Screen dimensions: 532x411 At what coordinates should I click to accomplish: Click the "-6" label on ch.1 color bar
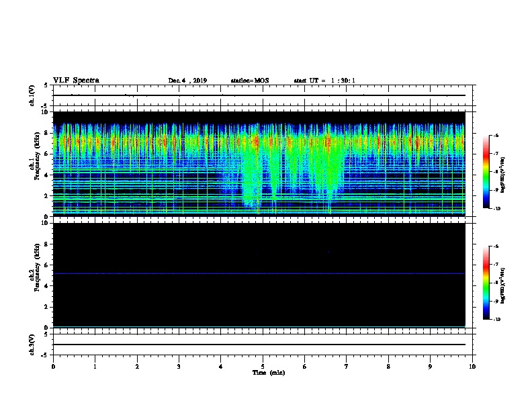[x=496, y=135]
